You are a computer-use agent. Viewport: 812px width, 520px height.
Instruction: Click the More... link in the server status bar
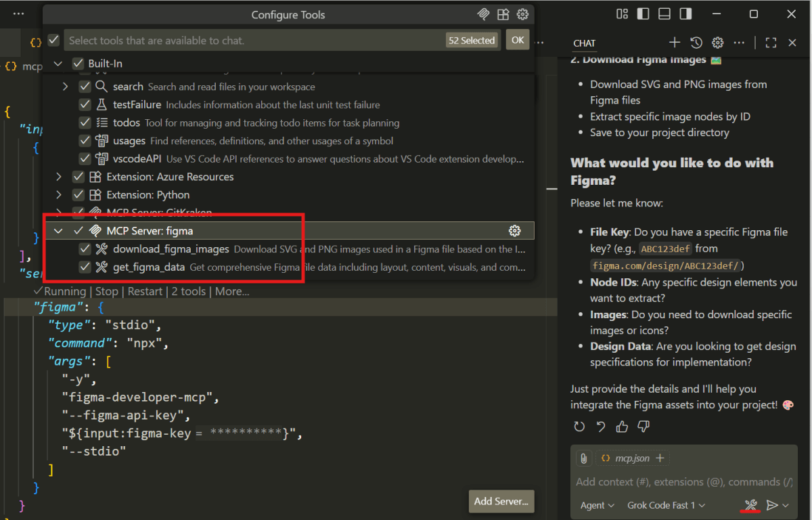click(232, 291)
